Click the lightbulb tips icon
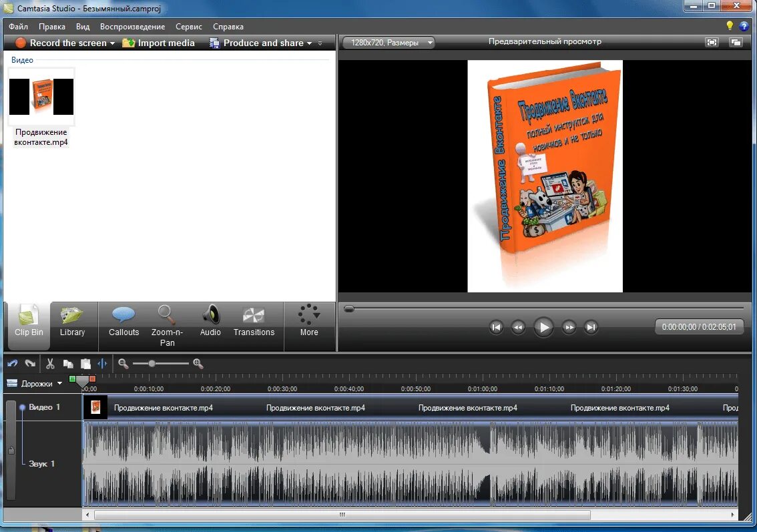757x532 pixels. 730,25
